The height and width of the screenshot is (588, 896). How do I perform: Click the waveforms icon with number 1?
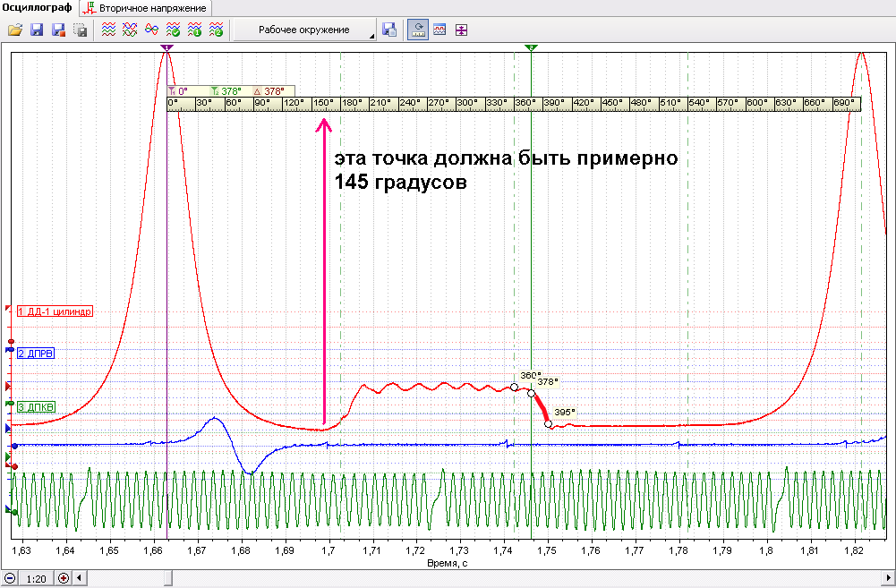pyautogui.click(x=194, y=30)
